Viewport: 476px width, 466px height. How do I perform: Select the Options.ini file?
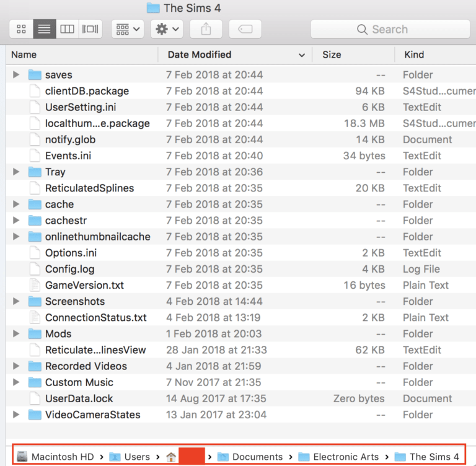point(71,253)
